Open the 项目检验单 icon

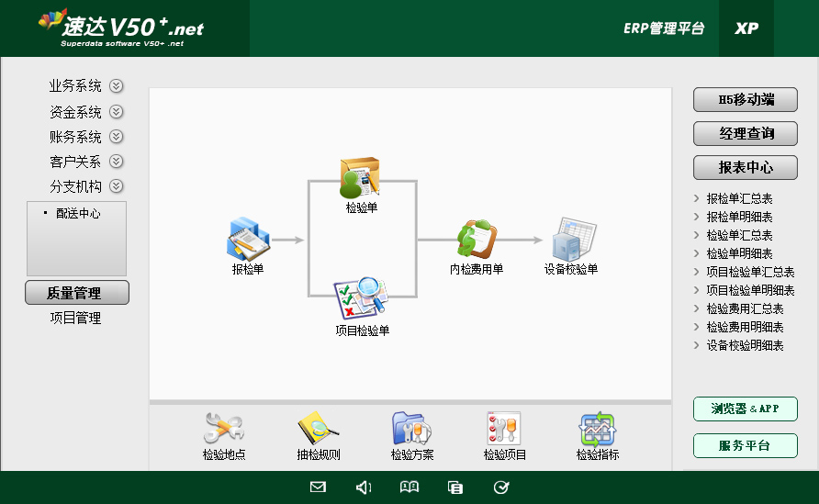[361, 298]
